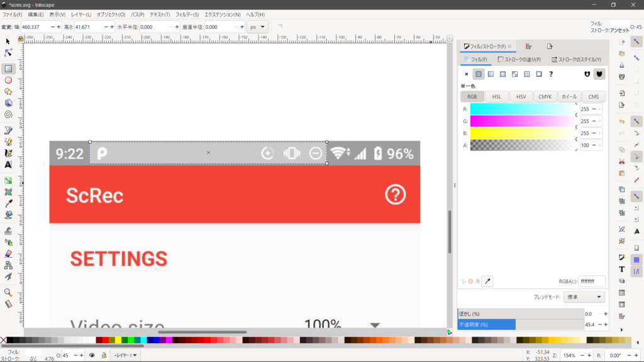
Task: Open the ファイル(F) menu
Action: (13, 15)
